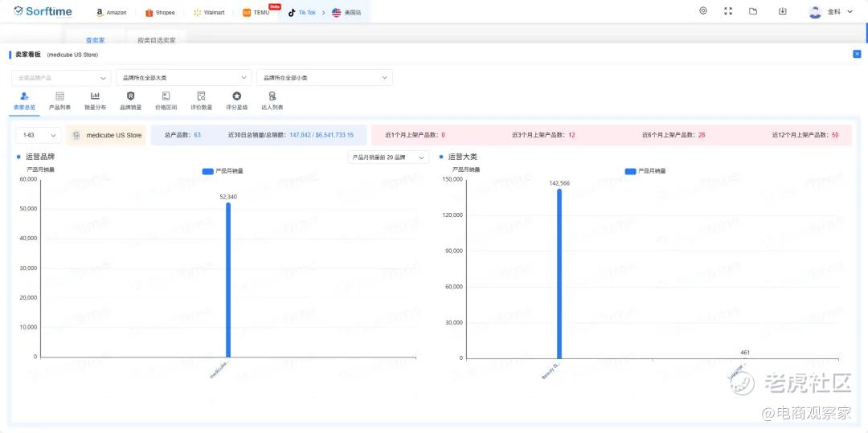Switch to the TEMU beta platform
868x433 pixels.
point(256,12)
